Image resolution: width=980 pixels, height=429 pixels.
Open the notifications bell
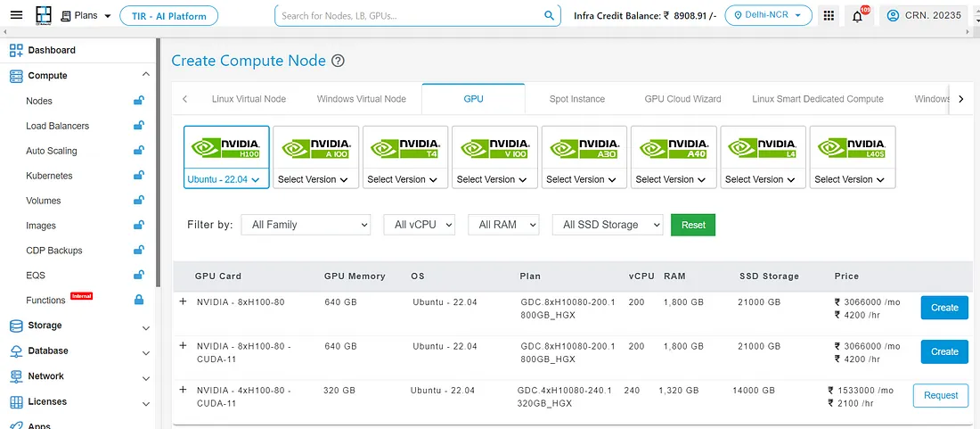click(857, 16)
